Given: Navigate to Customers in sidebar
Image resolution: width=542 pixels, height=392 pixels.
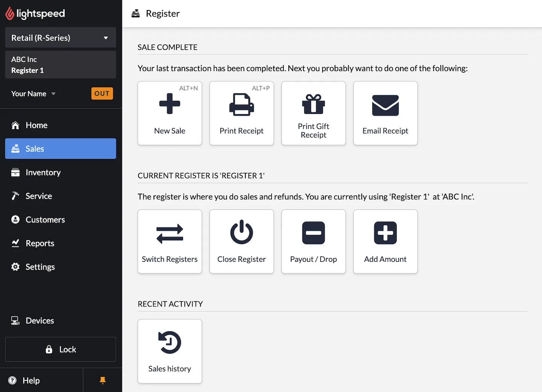Looking at the screenshot, I should (45, 220).
